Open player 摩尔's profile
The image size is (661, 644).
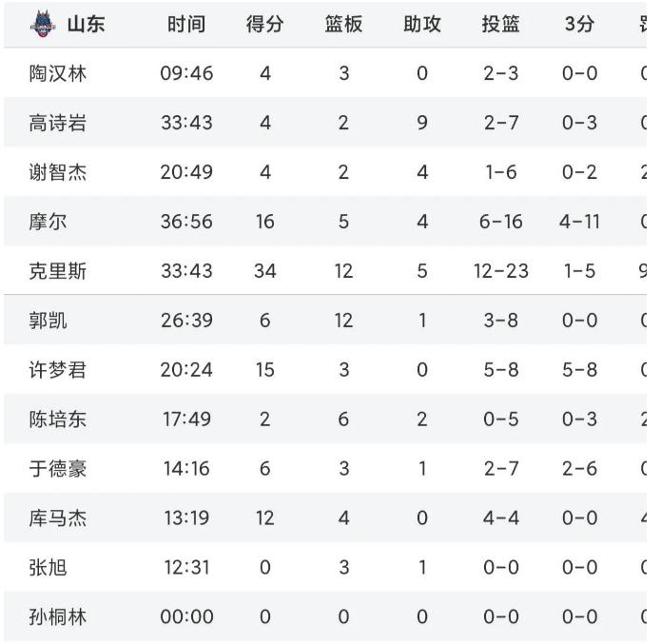(48, 222)
